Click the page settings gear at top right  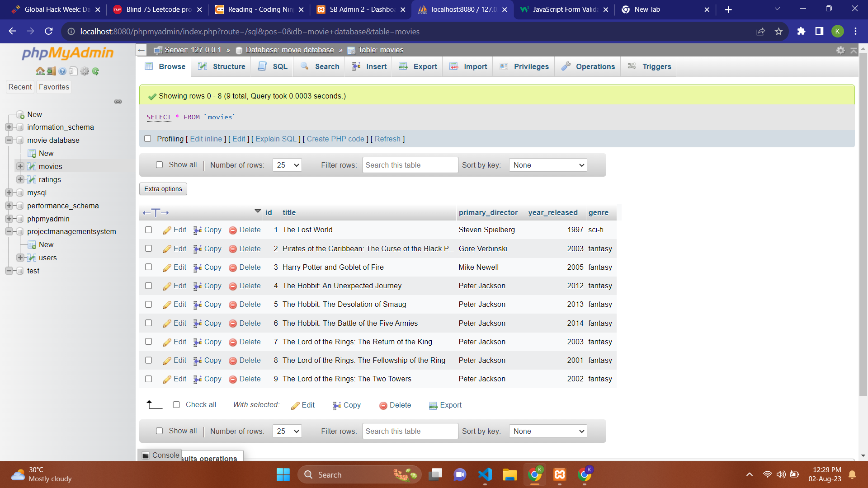(x=840, y=50)
